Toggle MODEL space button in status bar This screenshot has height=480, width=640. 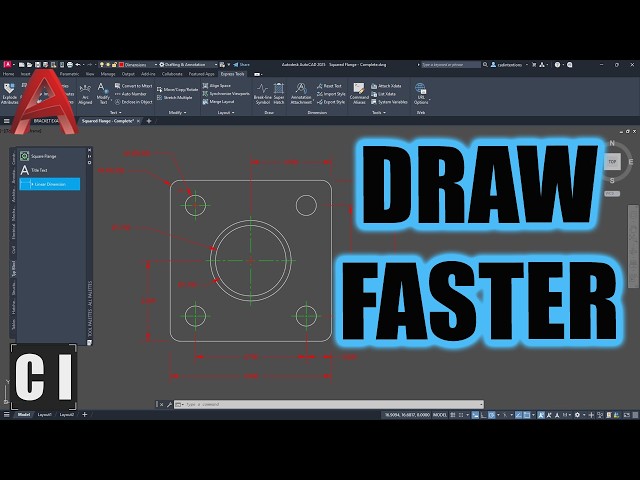pos(440,415)
